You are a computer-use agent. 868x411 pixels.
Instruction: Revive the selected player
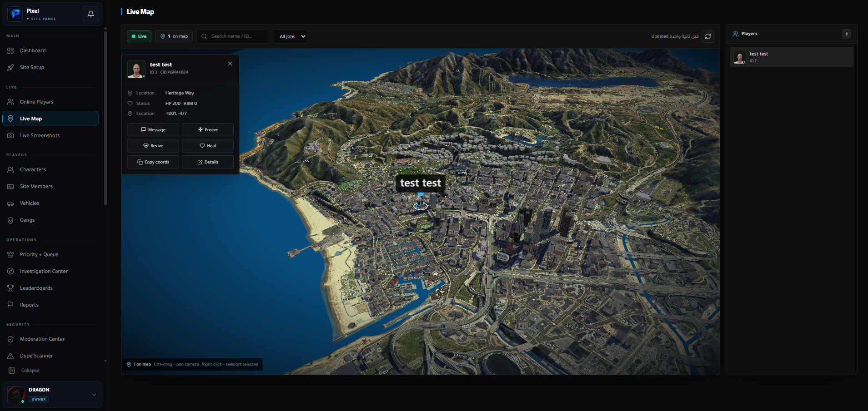[153, 146]
